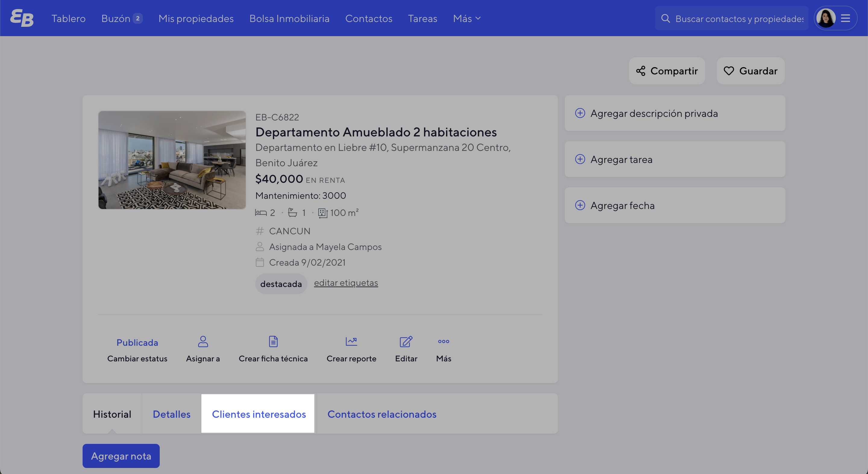868x474 pixels.
Task: Expand the Más dropdown in navbar
Action: coord(467,18)
